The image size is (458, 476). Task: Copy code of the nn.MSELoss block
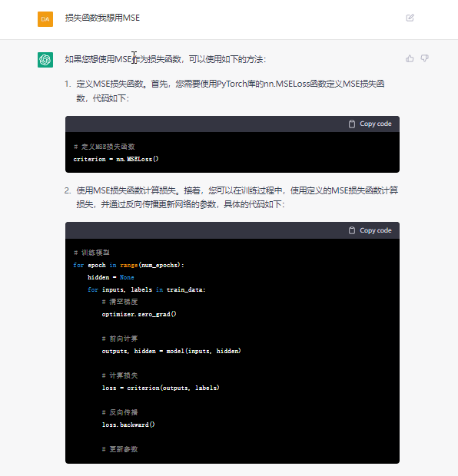(x=370, y=124)
